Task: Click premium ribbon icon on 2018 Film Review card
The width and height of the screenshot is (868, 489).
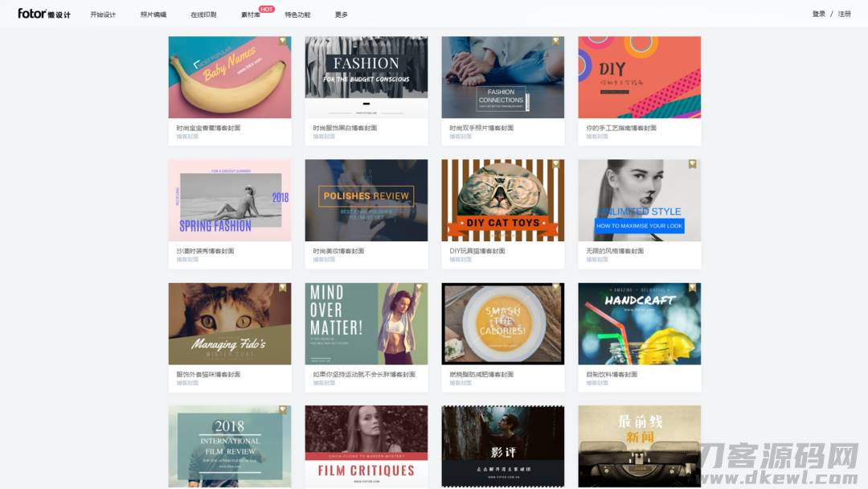Action: coord(282,410)
